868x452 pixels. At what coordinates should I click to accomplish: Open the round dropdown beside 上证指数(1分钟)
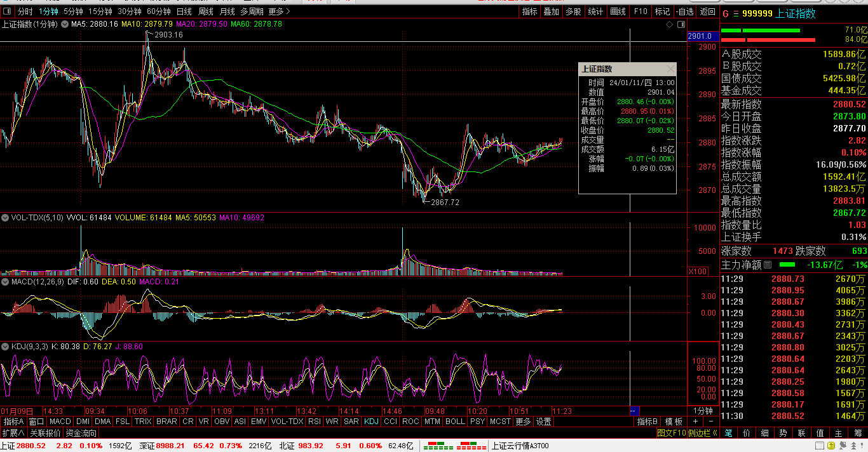[x=64, y=24]
